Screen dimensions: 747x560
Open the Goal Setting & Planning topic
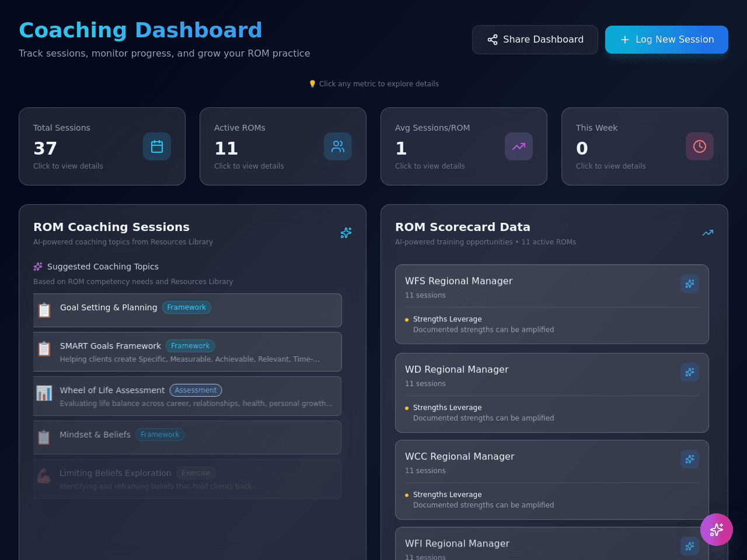coord(187,310)
